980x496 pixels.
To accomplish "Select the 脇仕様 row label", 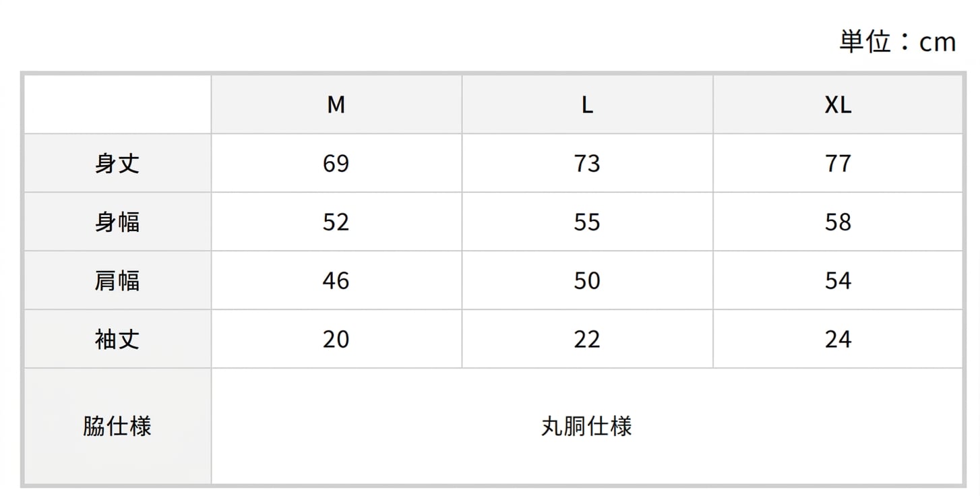I will tap(117, 426).
